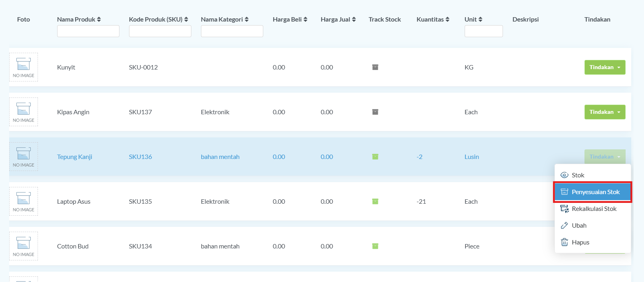Screen dimensions: 644x282
Task: Click the Deskripsi column header
Action: click(526, 19)
